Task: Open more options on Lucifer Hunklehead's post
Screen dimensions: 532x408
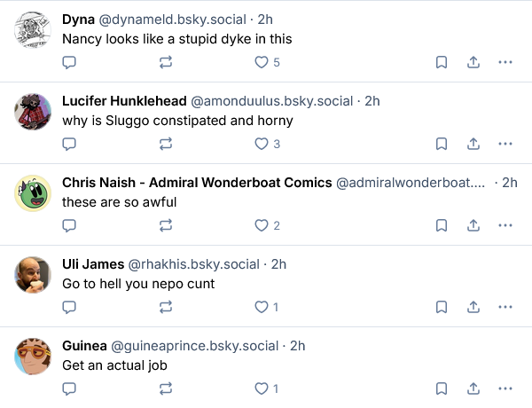Action: (x=505, y=144)
